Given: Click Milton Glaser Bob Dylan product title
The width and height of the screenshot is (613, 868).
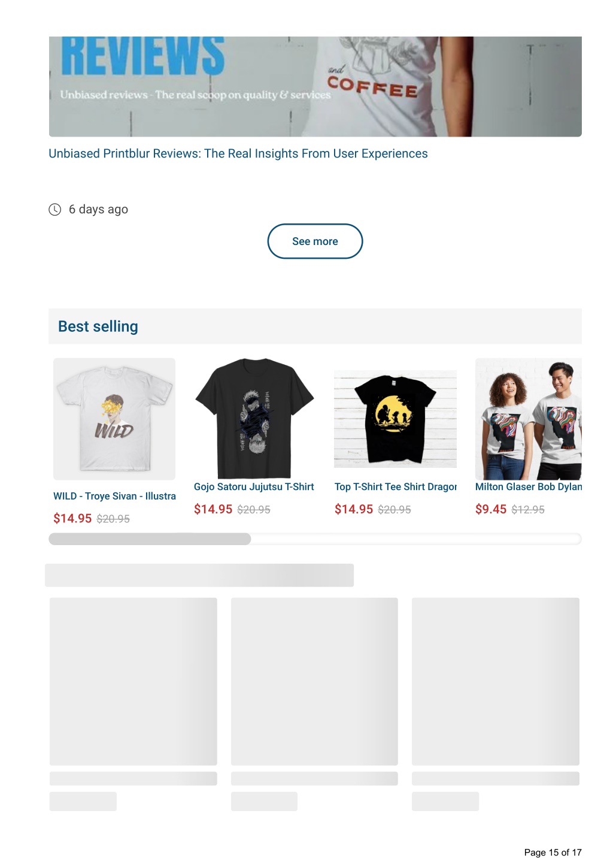Looking at the screenshot, I should [529, 487].
